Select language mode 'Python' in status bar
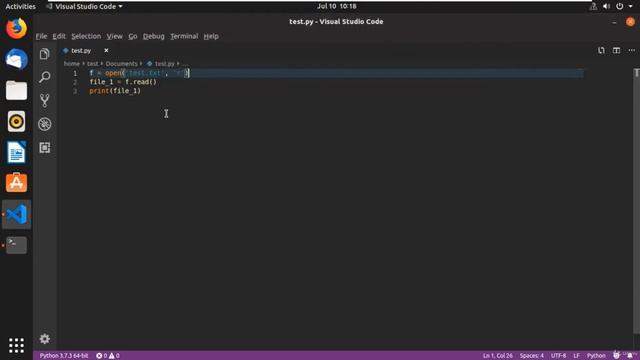Viewport: 640px width, 360px height. pos(596,356)
